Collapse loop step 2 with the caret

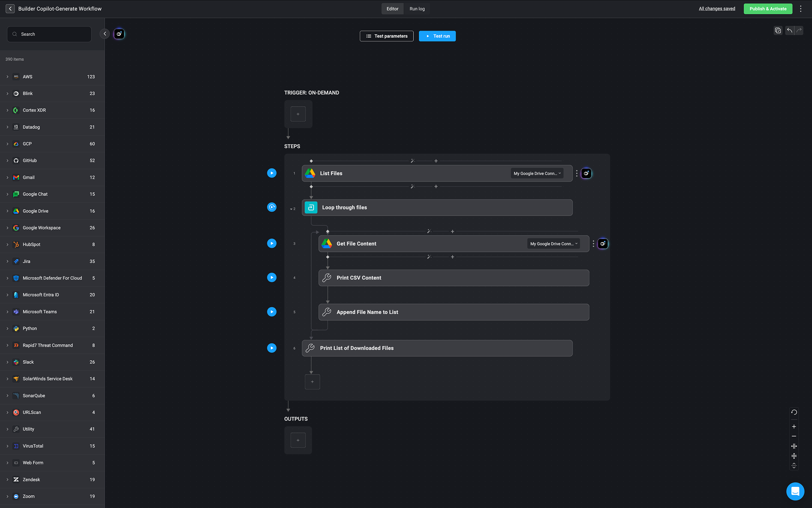pyautogui.click(x=291, y=209)
